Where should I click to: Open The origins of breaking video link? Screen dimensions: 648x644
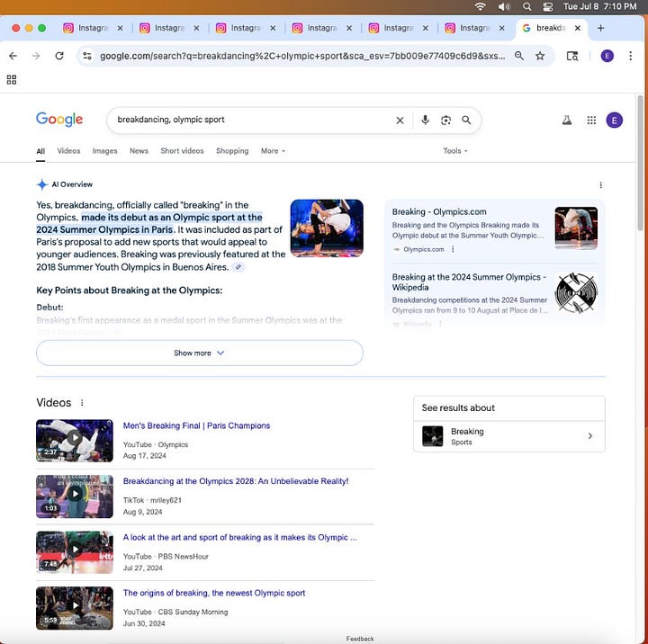(x=213, y=593)
